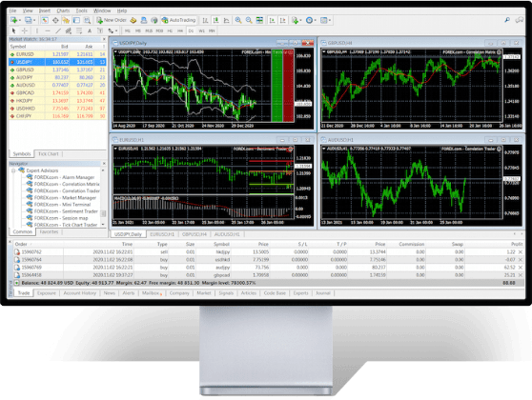The height and width of the screenshot is (400, 532).
Task: Select GBPCAD in Market Watch
Action: click(57, 93)
